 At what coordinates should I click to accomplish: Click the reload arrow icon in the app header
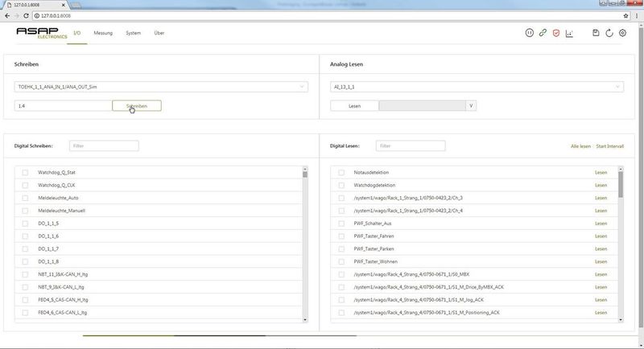(x=609, y=33)
